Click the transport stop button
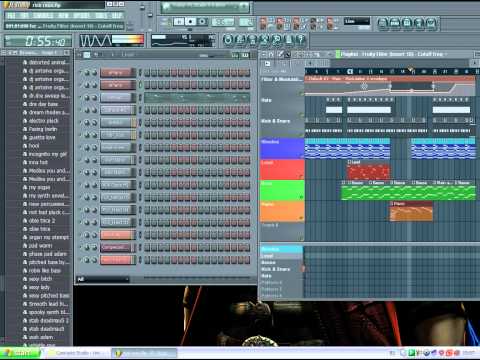 [191, 22]
